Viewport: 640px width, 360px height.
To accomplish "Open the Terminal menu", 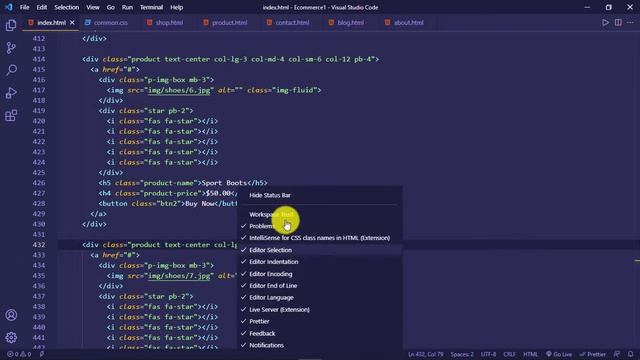I will tap(151, 7).
